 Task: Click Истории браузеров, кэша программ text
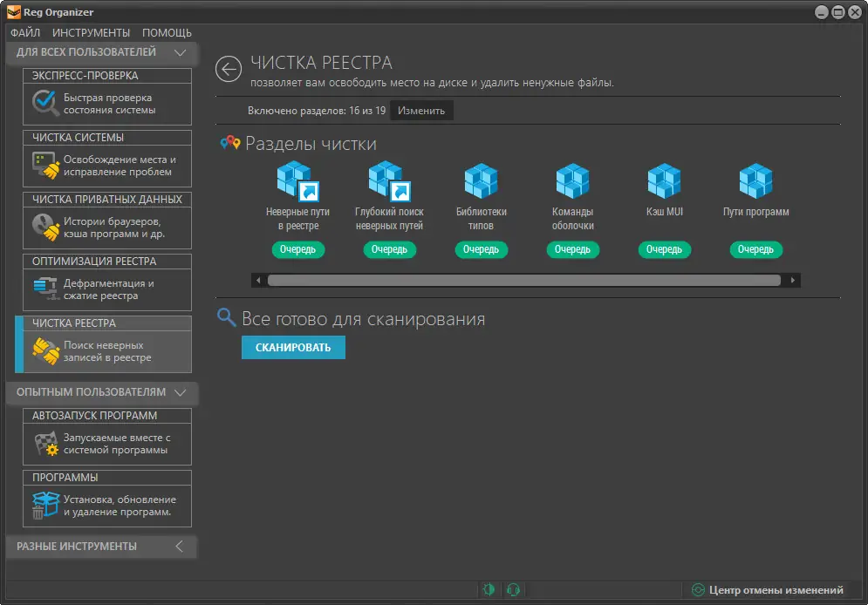(x=114, y=228)
